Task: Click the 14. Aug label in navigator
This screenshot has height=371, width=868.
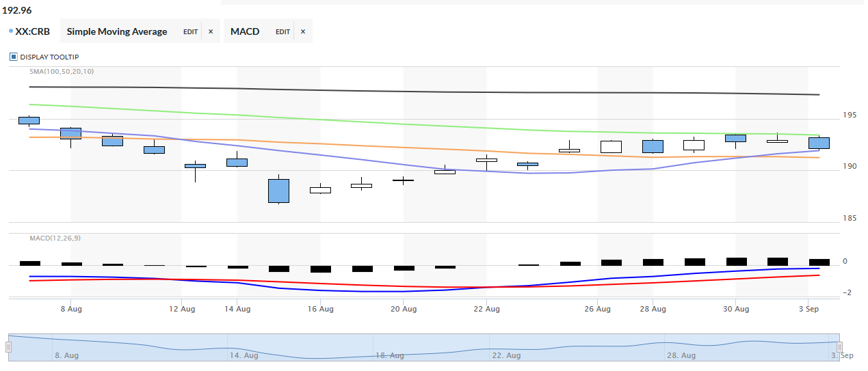Action: click(x=244, y=355)
